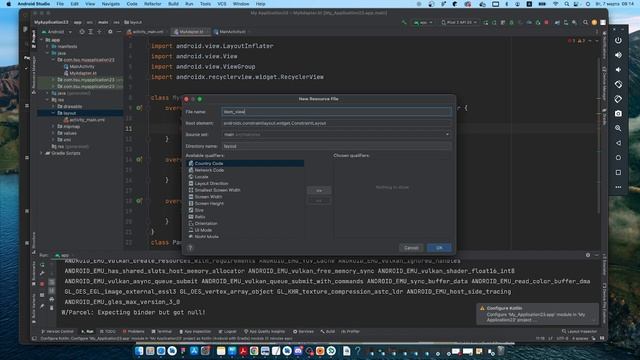The width and height of the screenshot is (640, 360).
Task: Expand the values folder
Action: click(x=53, y=133)
